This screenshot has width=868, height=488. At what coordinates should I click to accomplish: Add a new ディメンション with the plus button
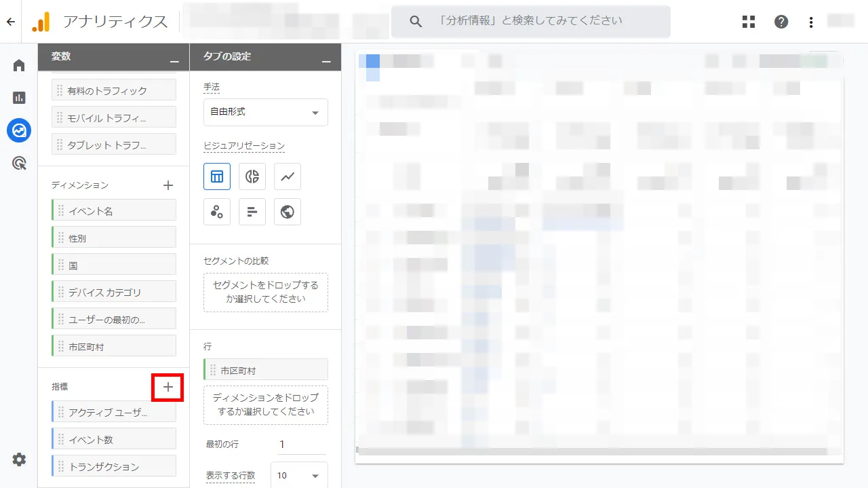click(x=167, y=184)
